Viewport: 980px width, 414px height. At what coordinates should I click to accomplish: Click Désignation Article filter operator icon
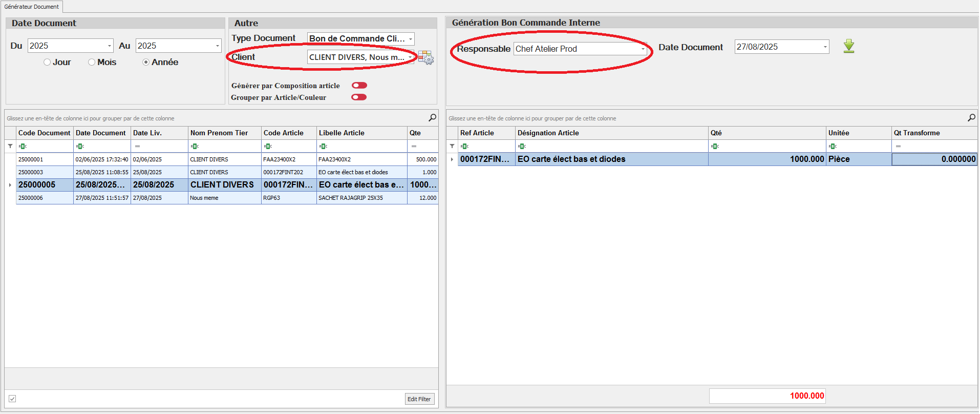521,147
